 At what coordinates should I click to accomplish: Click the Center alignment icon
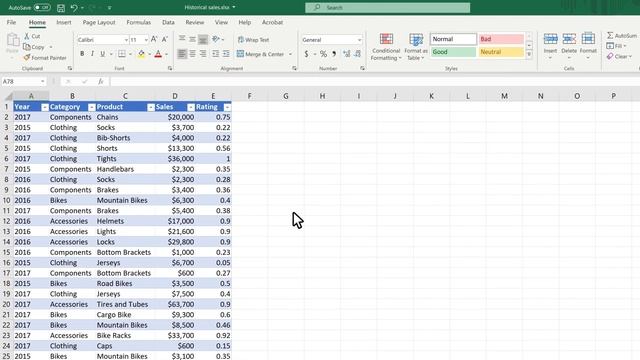pos(192,54)
